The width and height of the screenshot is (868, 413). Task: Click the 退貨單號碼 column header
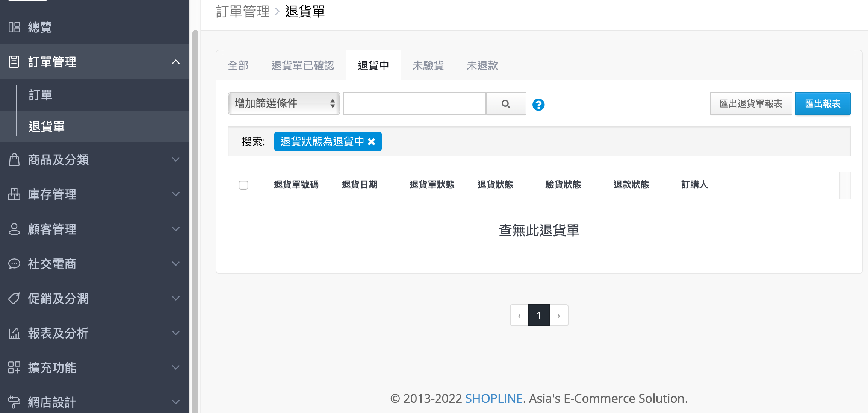click(x=296, y=185)
